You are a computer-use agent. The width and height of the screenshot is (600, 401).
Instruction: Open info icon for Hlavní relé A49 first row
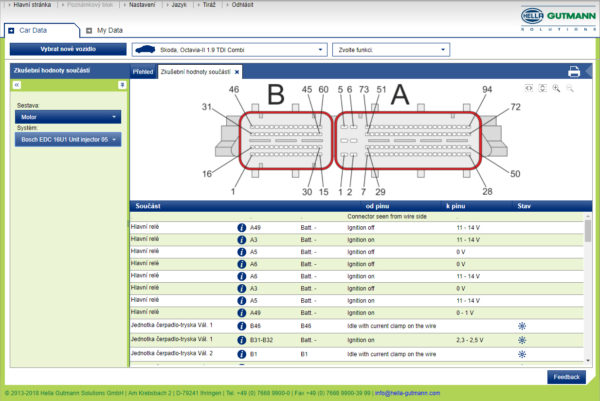(x=241, y=228)
